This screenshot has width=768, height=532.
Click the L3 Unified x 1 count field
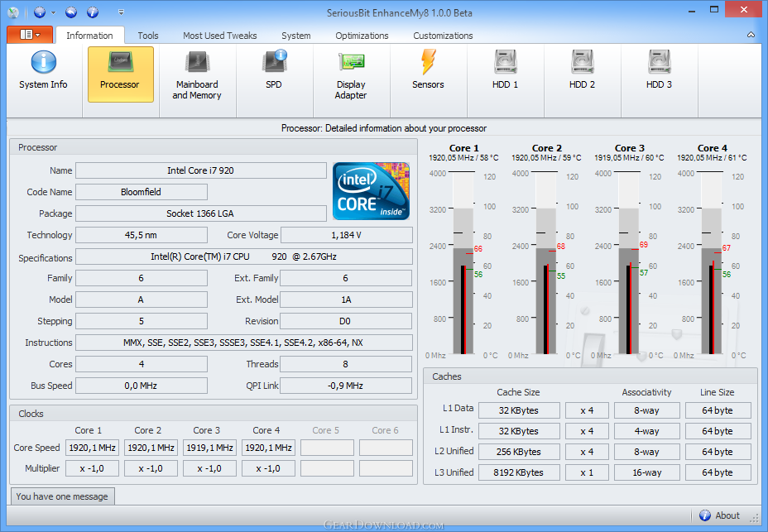[587, 472]
